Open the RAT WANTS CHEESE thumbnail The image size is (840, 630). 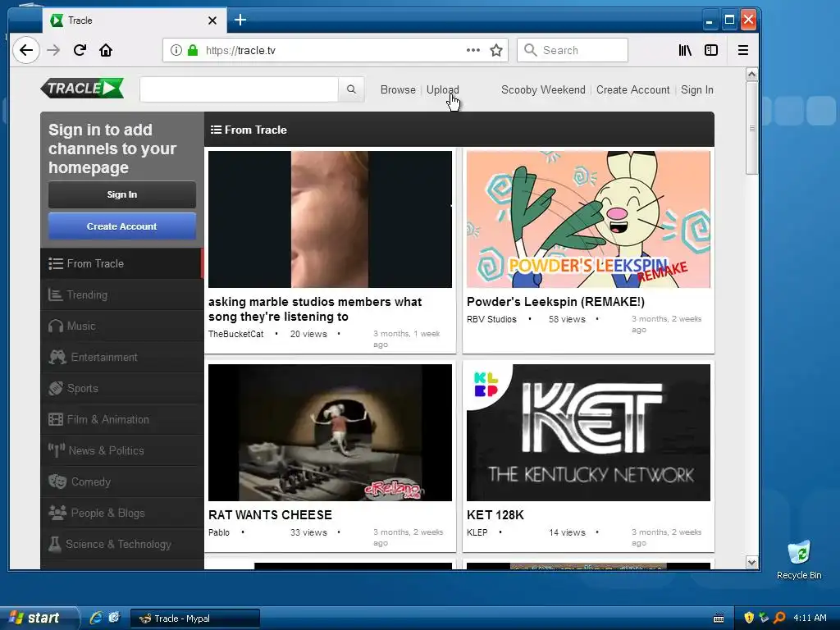(x=330, y=433)
